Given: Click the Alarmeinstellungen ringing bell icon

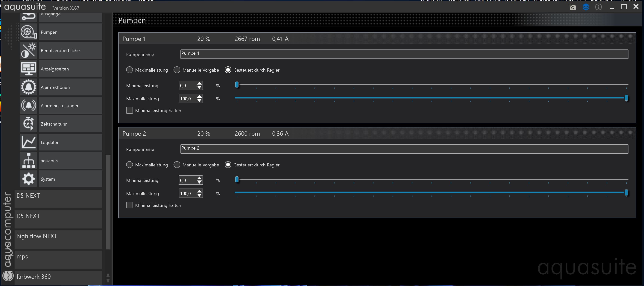Looking at the screenshot, I should [x=28, y=105].
